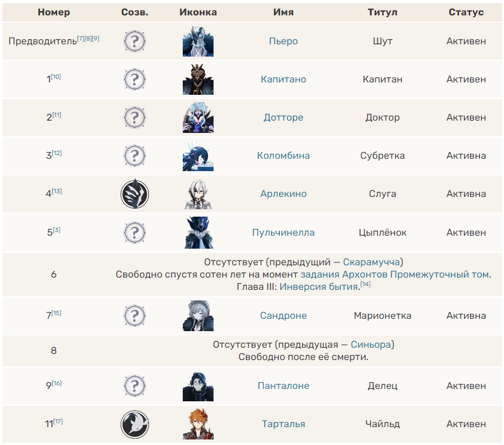Click Тарталья character portrait
Image resolution: width=504 pixels, height=445 pixels.
tap(198, 424)
